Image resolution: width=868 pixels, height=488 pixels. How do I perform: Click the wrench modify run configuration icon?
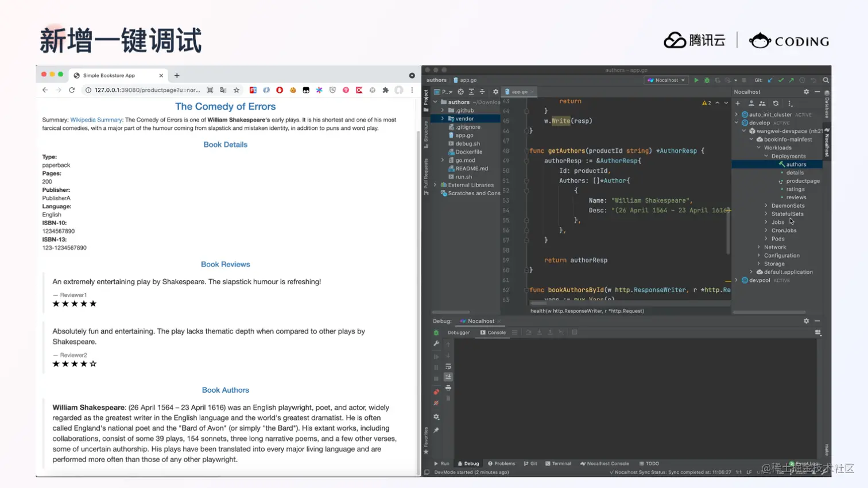coord(436,343)
